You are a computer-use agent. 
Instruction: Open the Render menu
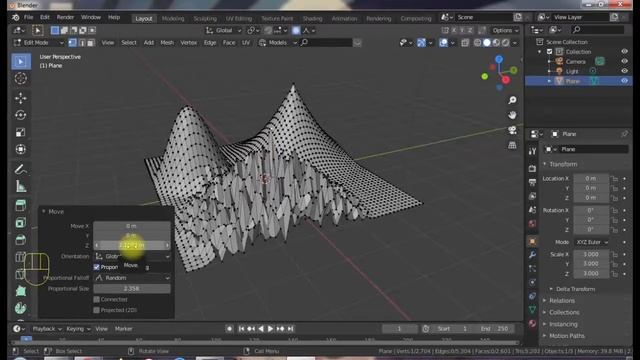click(x=65, y=17)
